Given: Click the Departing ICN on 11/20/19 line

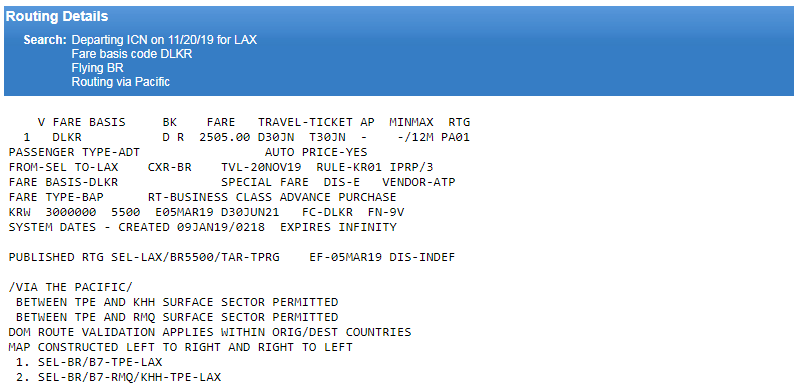Looking at the screenshot, I should tap(164, 40).
